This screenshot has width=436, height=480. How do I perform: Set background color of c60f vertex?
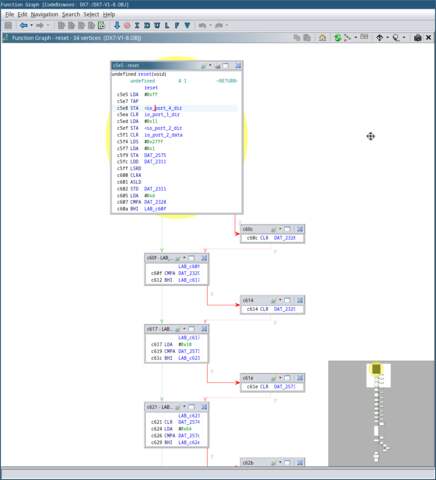point(178,258)
